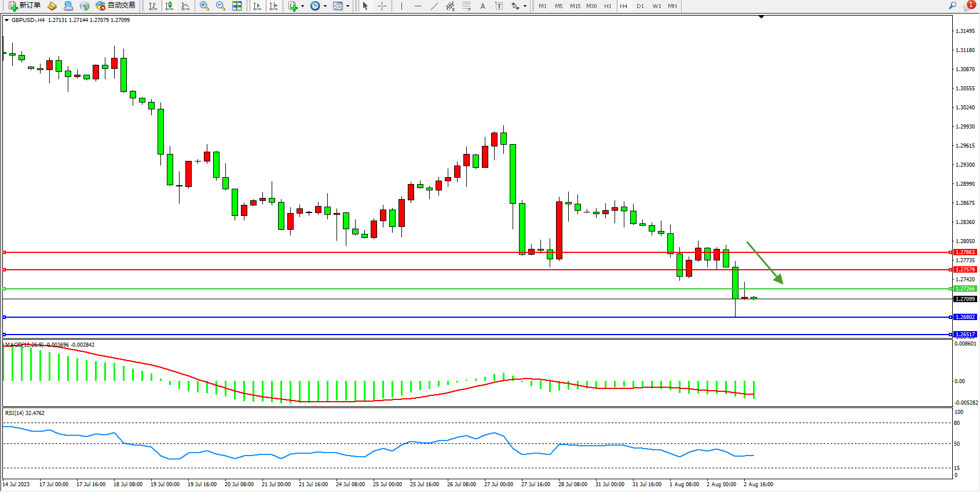Click the red 1.27863 price level label
The height and width of the screenshot is (492, 980).
965,252
